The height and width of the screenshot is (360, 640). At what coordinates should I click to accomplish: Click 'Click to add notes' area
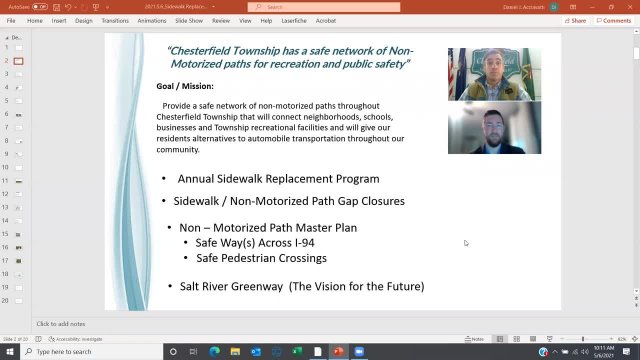(61, 324)
